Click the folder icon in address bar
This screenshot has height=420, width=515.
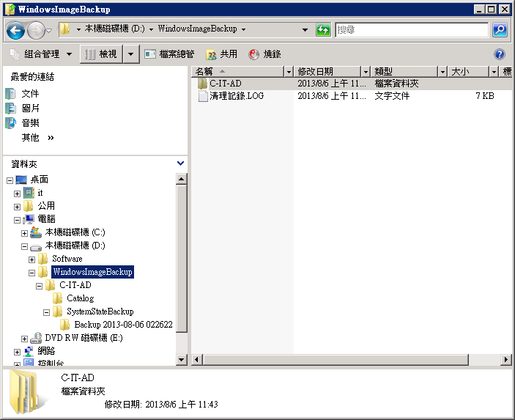click(65, 29)
